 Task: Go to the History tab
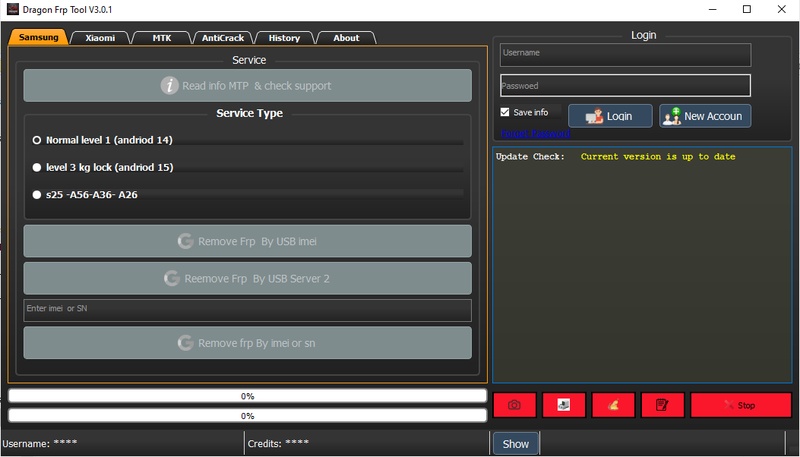284,38
